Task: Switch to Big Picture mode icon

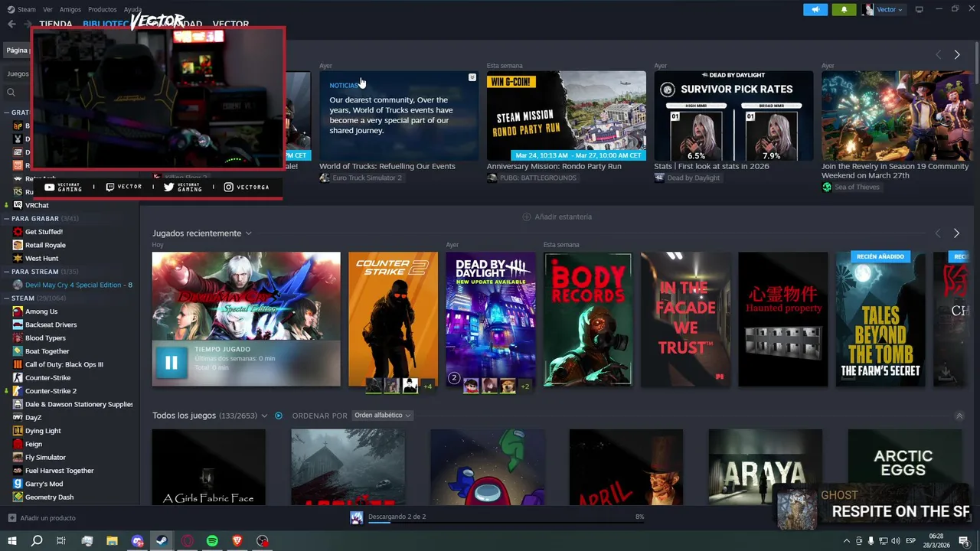Action: (920, 9)
